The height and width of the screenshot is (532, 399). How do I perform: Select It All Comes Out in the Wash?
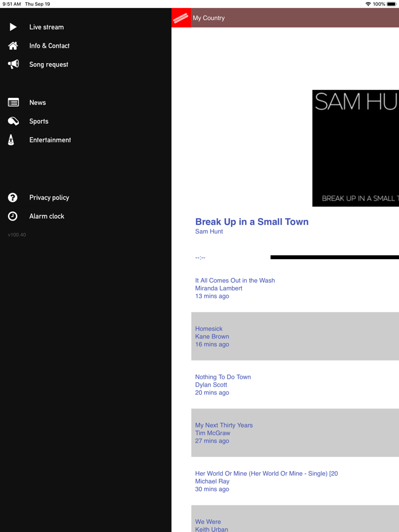[235, 280]
